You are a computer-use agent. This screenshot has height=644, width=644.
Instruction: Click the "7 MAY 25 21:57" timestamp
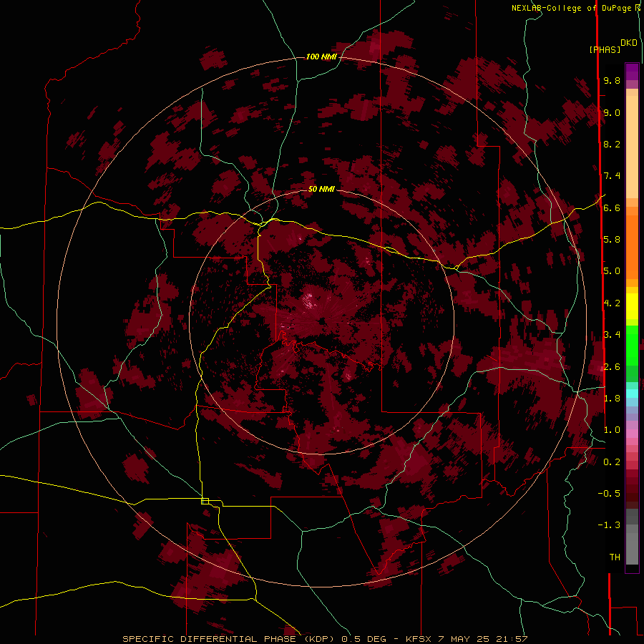click(483, 639)
